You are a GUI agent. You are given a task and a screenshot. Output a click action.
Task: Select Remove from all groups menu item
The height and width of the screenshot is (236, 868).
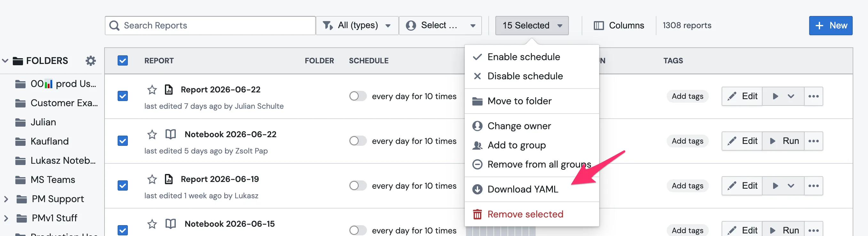point(532,164)
